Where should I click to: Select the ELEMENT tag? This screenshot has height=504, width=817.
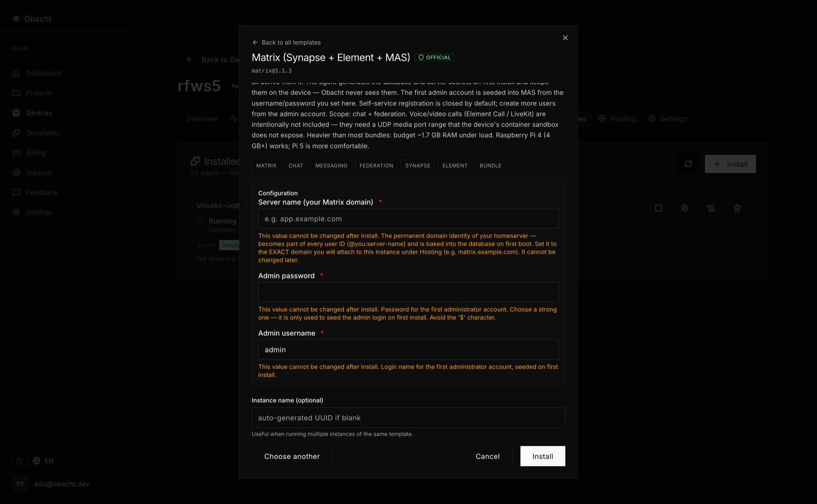tap(455, 165)
